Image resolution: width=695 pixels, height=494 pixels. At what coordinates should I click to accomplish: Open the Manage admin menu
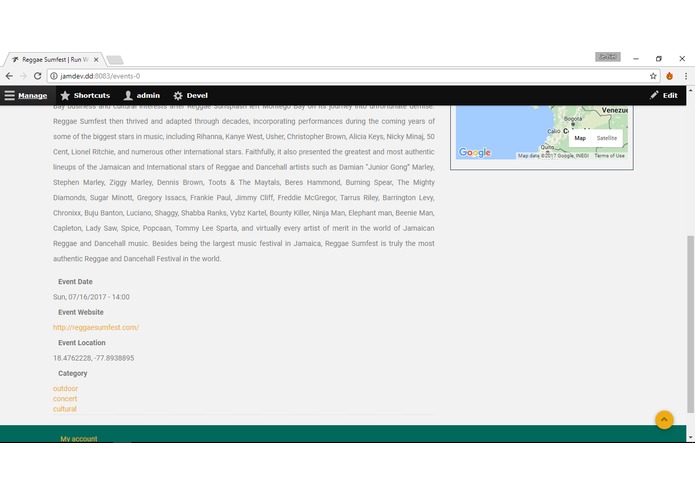(x=26, y=95)
